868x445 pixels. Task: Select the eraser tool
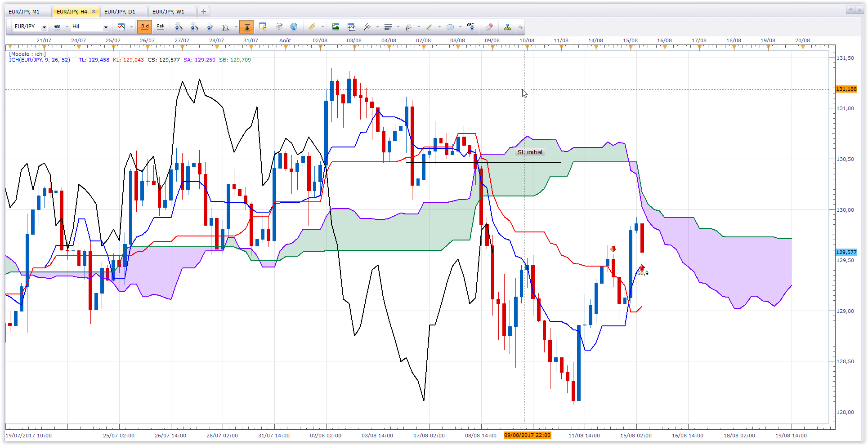point(490,27)
